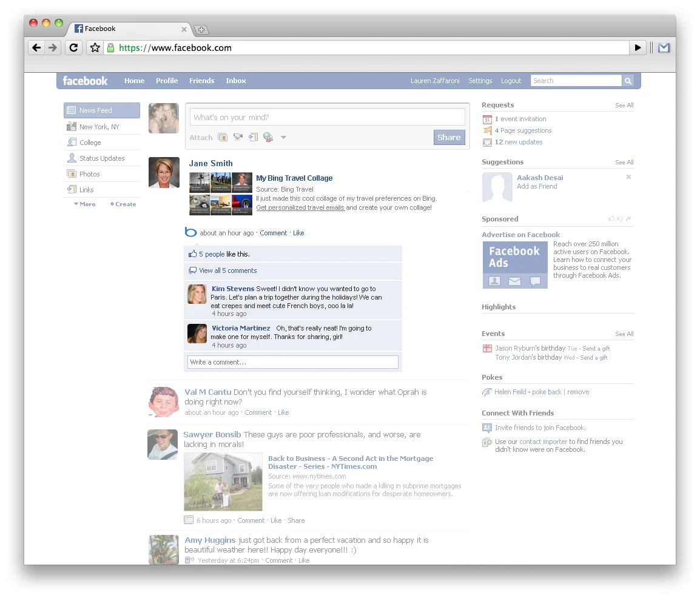Open Photos in the sidebar
Viewport: 700px width, 598px height.
coord(102,174)
